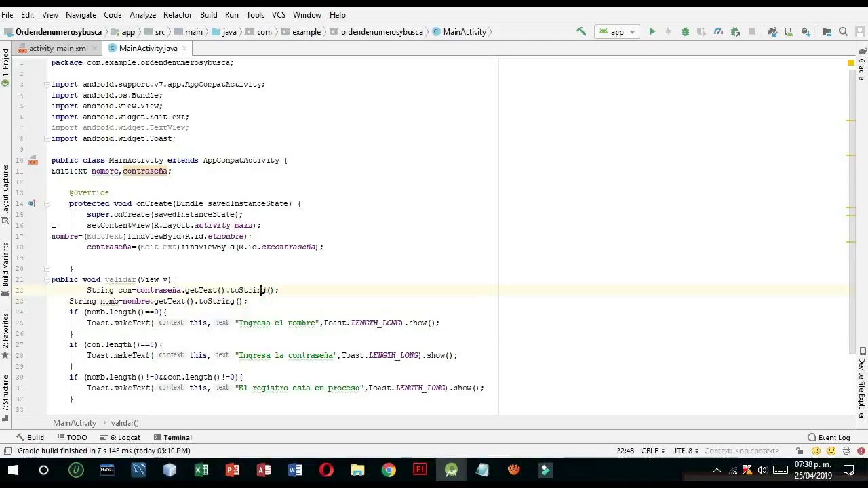Open Project Structure icon in toolbar
The height and width of the screenshot is (488, 868).
[827, 32]
